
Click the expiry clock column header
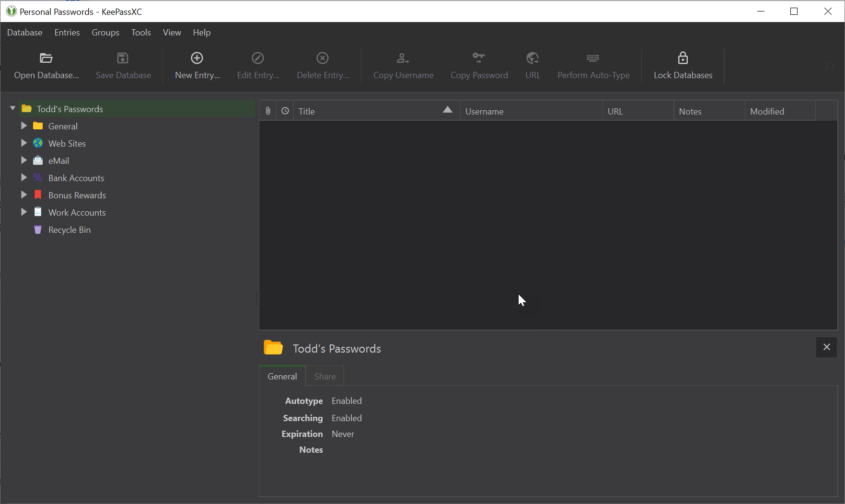pos(285,111)
